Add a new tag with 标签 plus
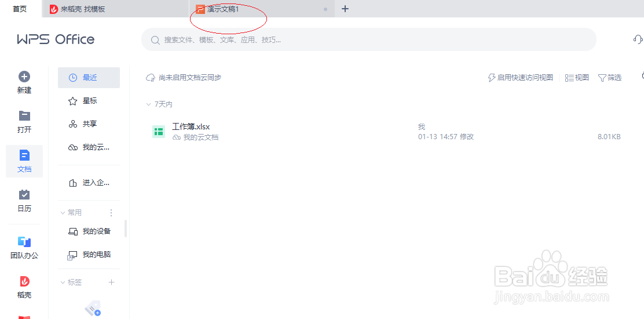The image size is (644, 319). (111, 282)
